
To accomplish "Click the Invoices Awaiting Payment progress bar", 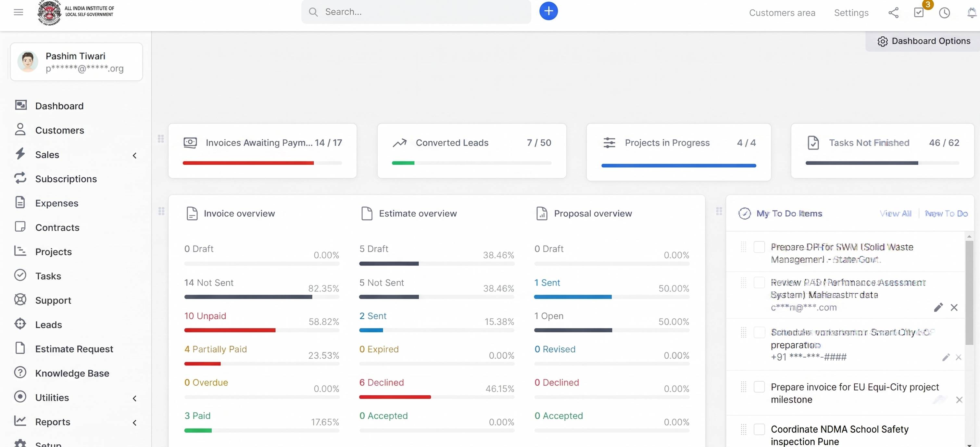I will (x=262, y=163).
